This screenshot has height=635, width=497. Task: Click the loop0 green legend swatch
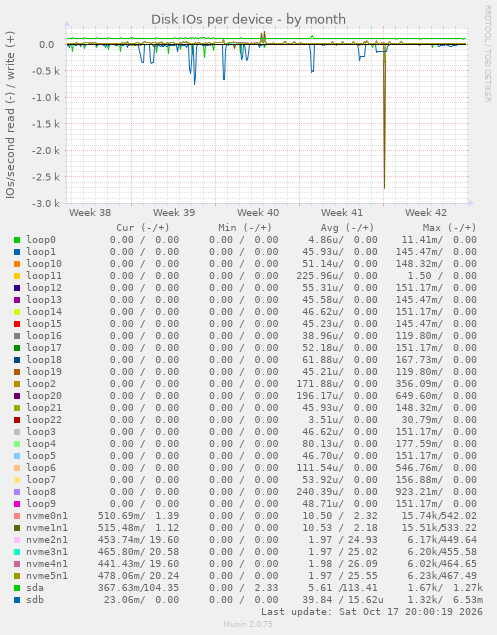click(17, 240)
